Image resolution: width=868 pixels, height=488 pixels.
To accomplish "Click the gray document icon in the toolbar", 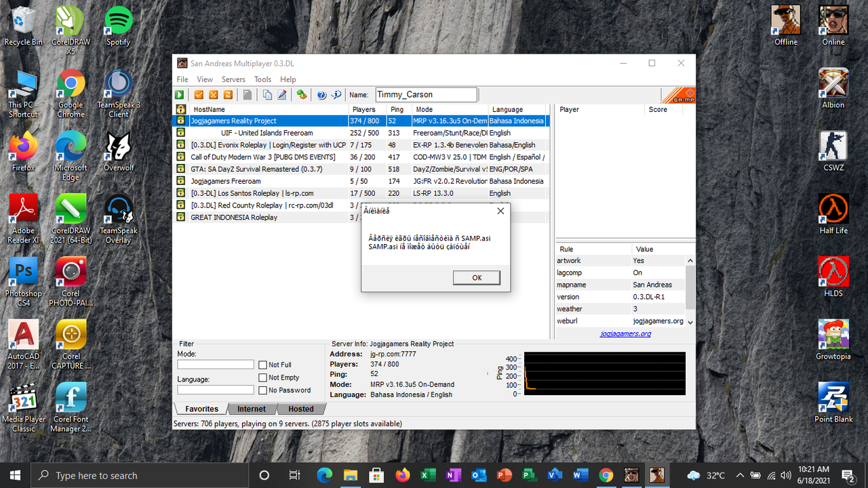I will pyautogui.click(x=248, y=95).
